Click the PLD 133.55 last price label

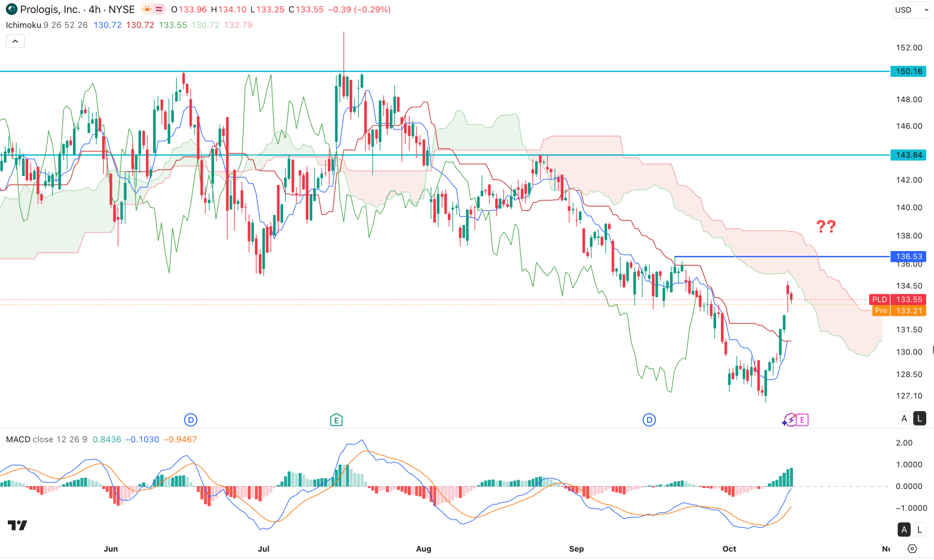pos(898,300)
